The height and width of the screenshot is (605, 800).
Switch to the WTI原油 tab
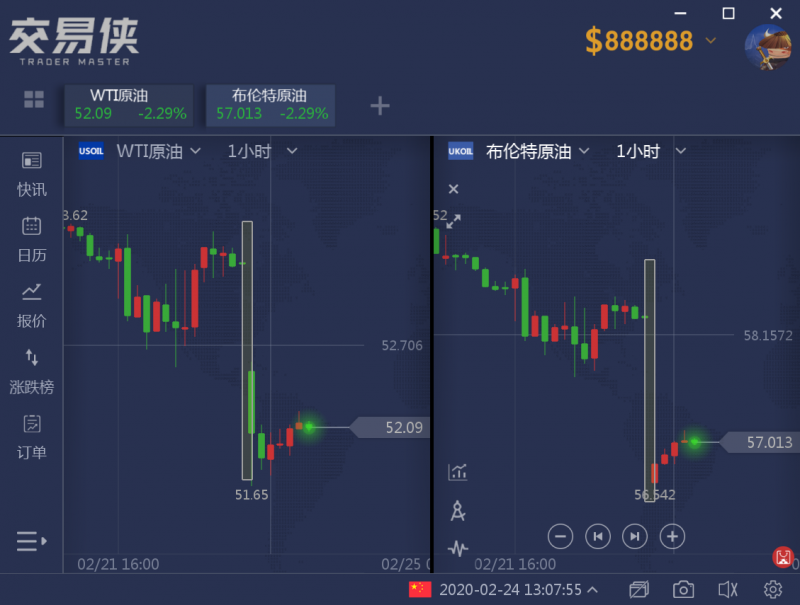click(129, 105)
